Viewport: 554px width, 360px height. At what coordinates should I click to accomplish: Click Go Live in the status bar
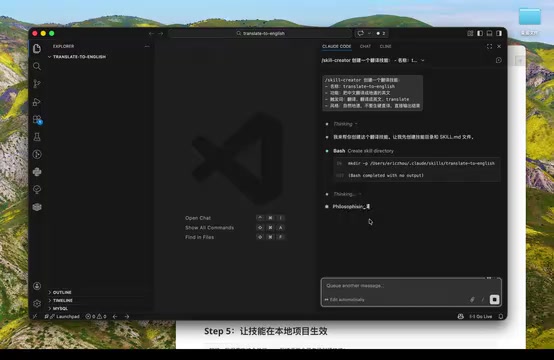click(x=481, y=317)
